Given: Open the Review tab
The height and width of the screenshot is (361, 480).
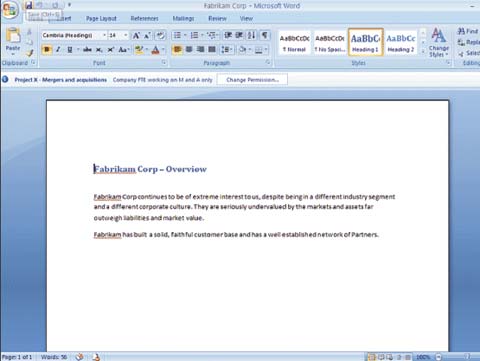Looking at the screenshot, I should click(x=217, y=19).
